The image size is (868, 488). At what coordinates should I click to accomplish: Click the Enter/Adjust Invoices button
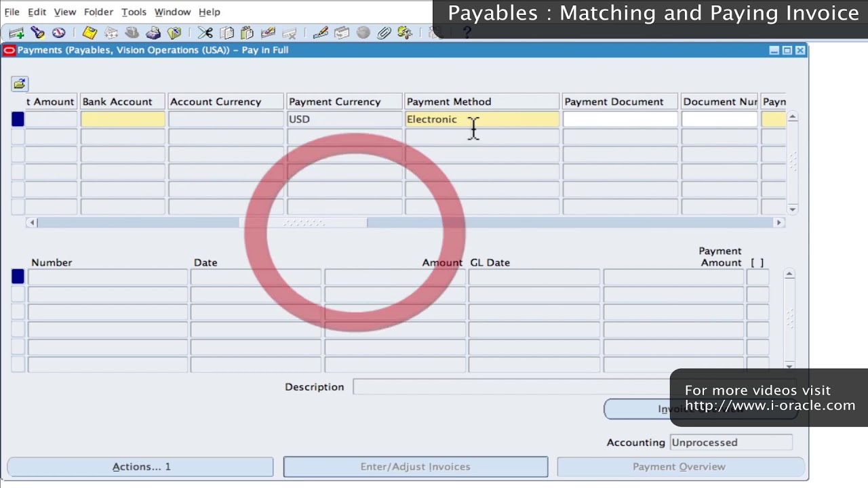click(x=416, y=466)
